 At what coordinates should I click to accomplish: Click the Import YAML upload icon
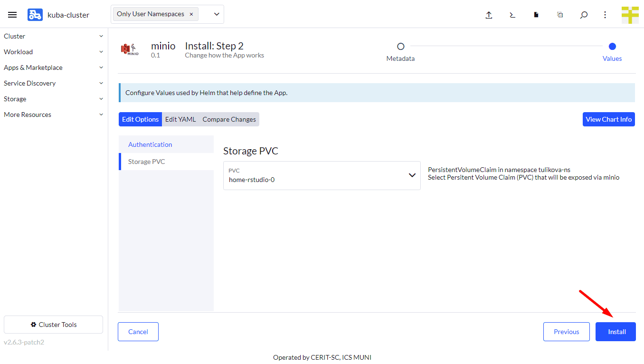tap(489, 15)
